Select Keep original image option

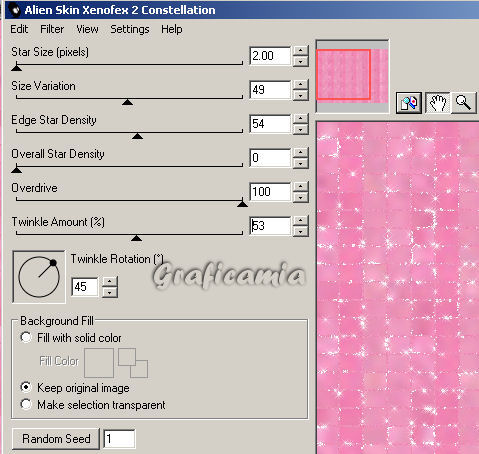(26, 387)
